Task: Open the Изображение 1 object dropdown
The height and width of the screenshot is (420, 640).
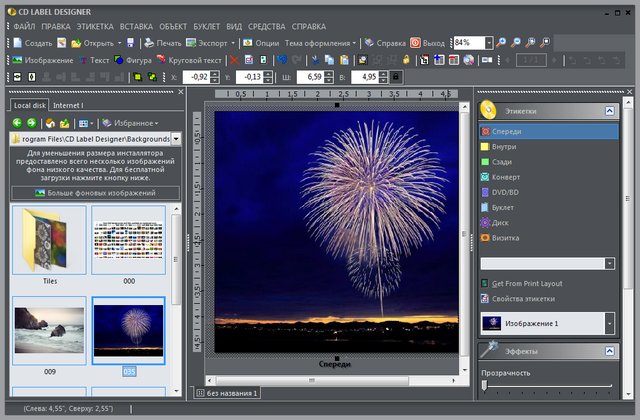Action: pyautogui.click(x=609, y=323)
